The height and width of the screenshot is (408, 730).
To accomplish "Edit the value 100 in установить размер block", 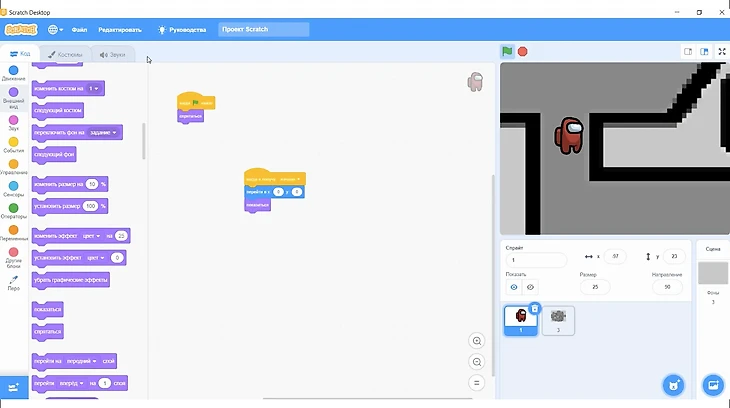I will click(90, 206).
